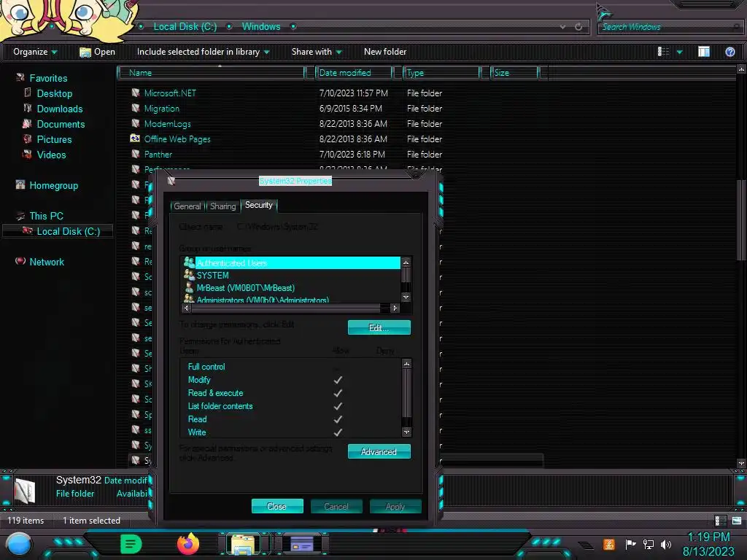Click Cancel in System32 Properties
The image size is (747, 560).
pyautogui.click(x=336, y=506)
